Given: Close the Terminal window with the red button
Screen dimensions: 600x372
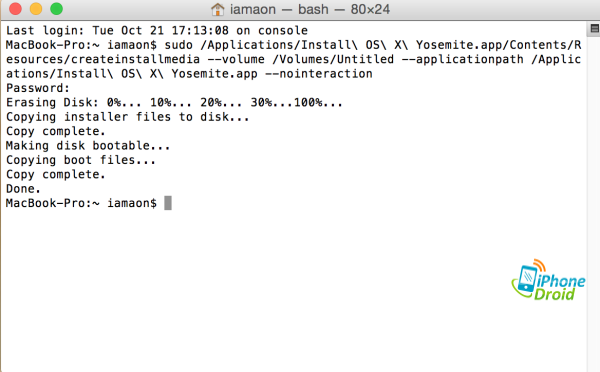Looking at the screenshot, I should 15,8.
